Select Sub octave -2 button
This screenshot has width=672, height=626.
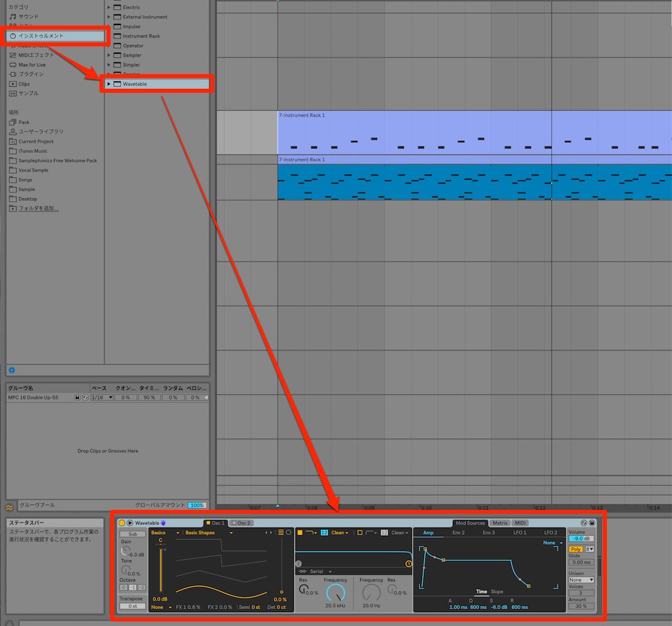[142, 587]
